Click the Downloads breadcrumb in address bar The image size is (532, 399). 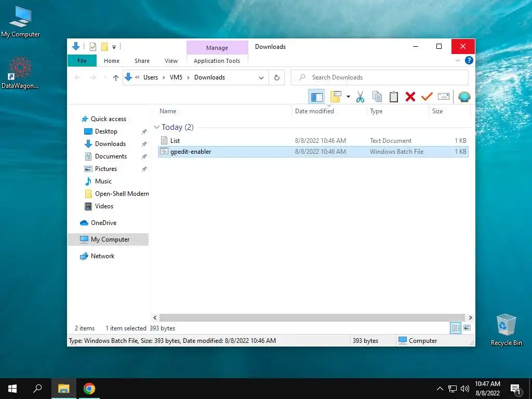(209, 77)
